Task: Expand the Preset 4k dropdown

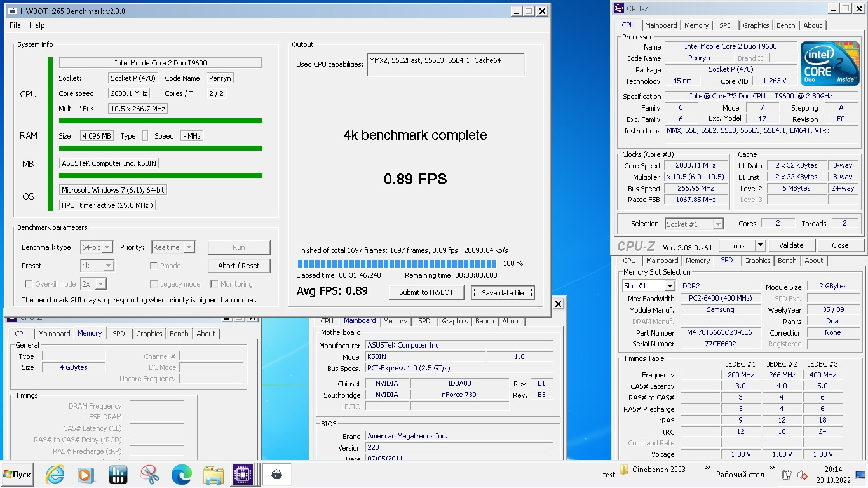Action: (108, 266)
